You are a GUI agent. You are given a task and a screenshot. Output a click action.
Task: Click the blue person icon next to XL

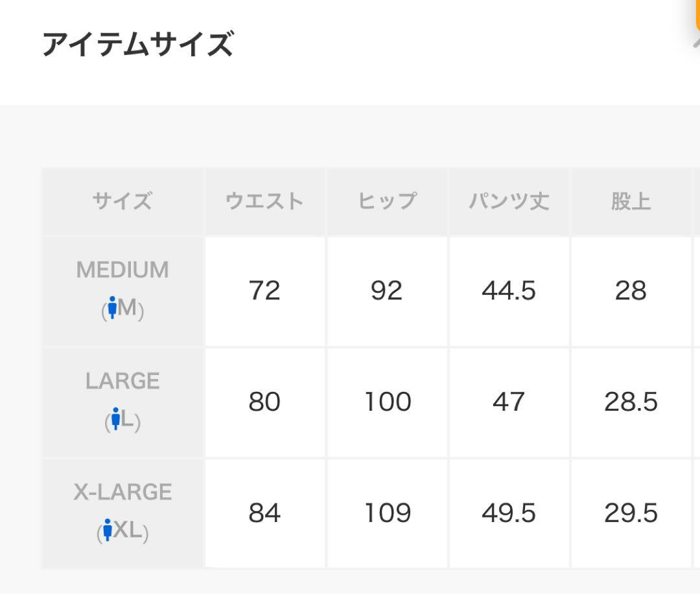[x=107, y=530]
